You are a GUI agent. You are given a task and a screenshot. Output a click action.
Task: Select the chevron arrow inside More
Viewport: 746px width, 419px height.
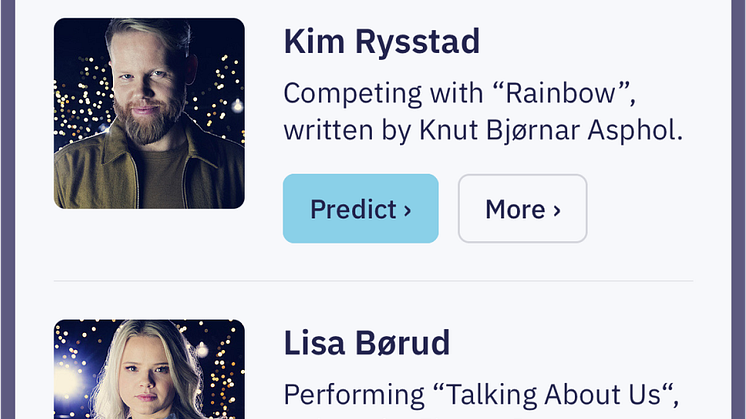557,210
